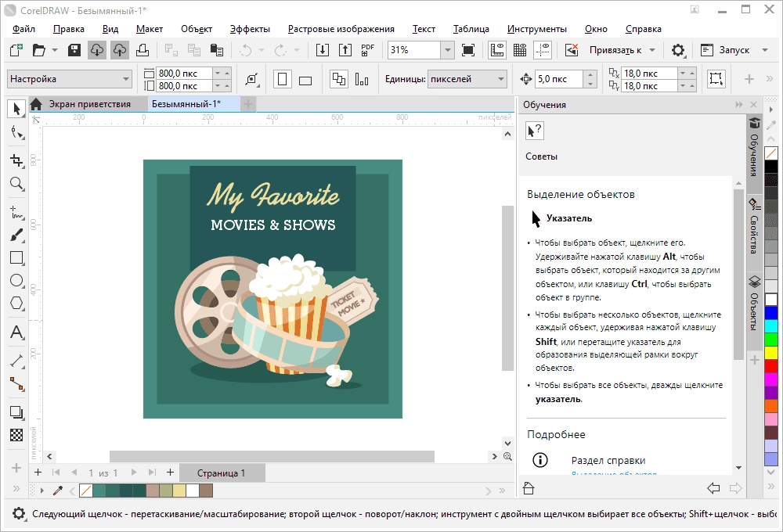The image size is (783, 532).
Task: Open the Help section link
Action: click(608, 461)
